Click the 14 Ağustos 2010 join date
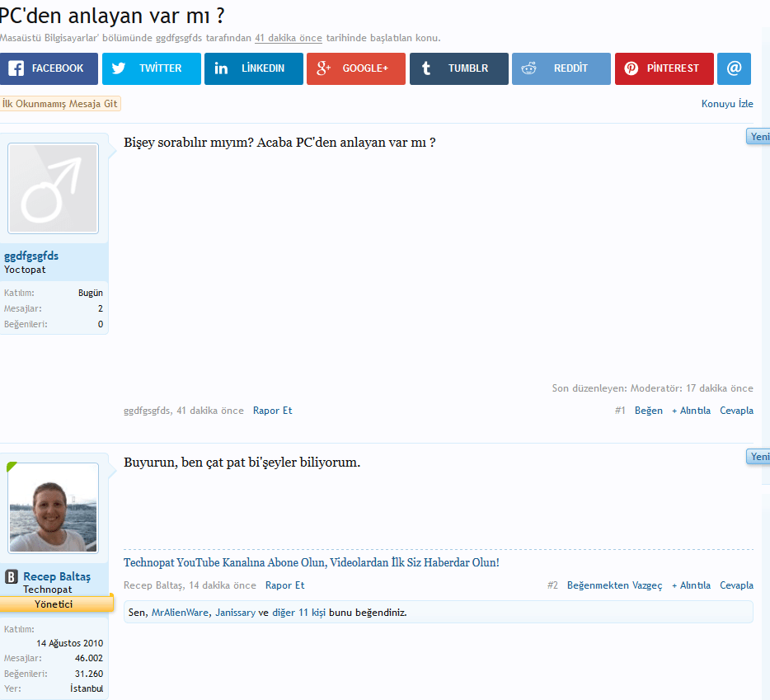This screenshot has height=700, width=770. tap(70, 643)
